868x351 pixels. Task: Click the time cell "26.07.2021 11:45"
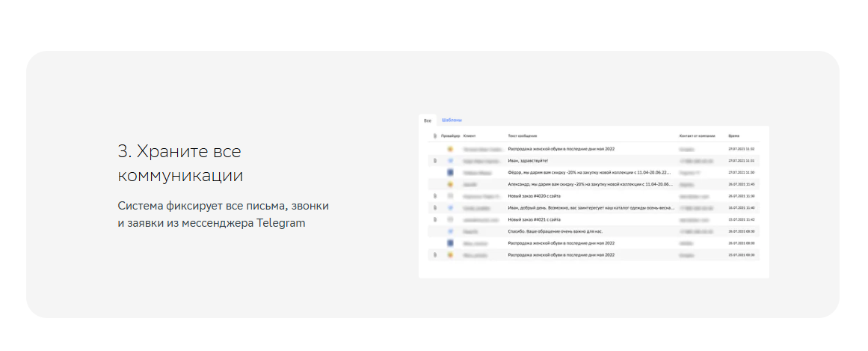click(741, 184)
